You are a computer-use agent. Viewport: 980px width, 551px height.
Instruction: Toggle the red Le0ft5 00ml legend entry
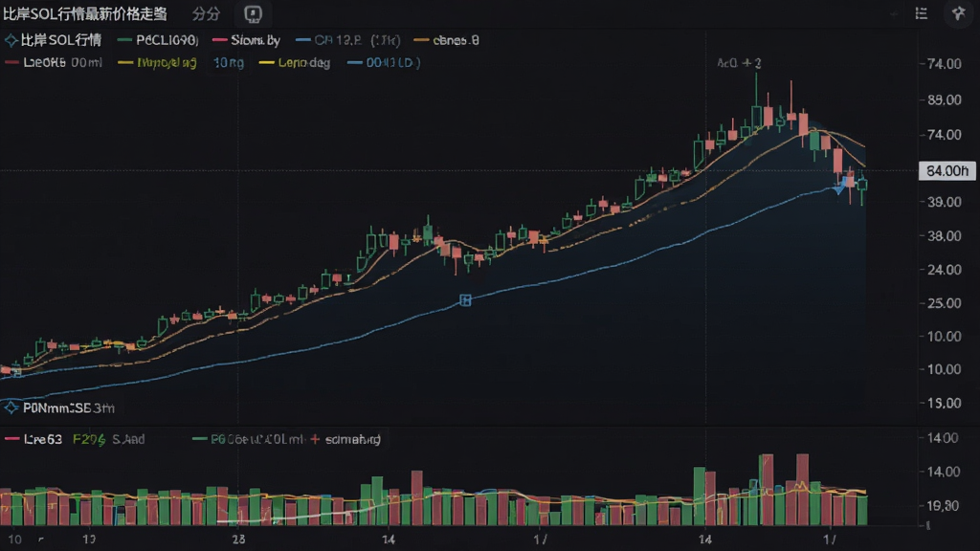pyautogui.click(x=54, y=62)
